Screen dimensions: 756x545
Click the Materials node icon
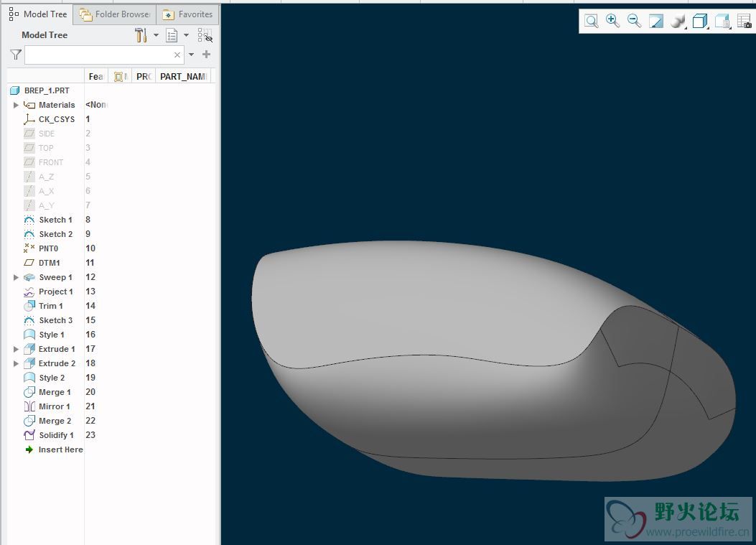[x=29, y=105]
